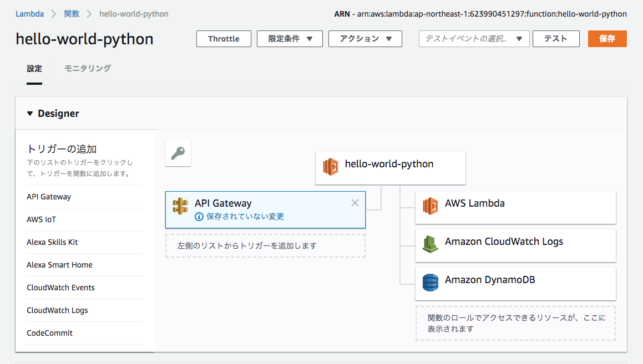Image resolution: width=643 pixels, height=364 pixels.
Task: Click the Throttle button
Action: pyautogui.click(x=224, y=39)
